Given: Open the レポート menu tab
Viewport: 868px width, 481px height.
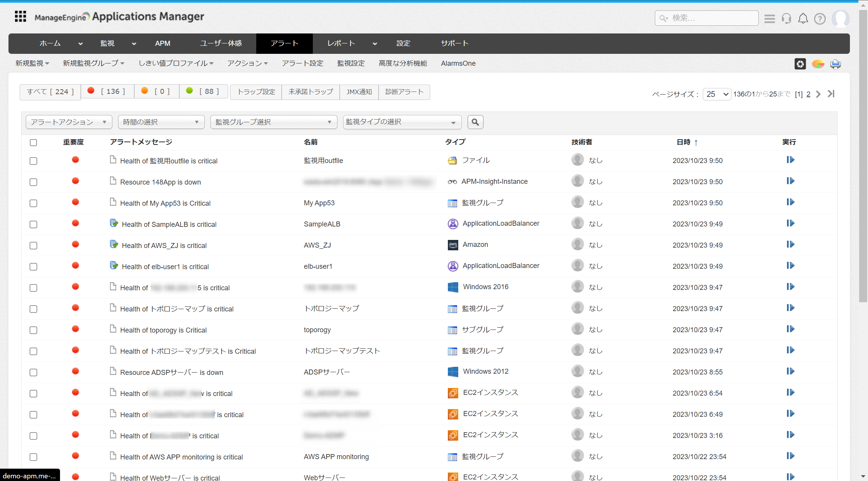Looking at the screenshot, I should coord(341,43).
